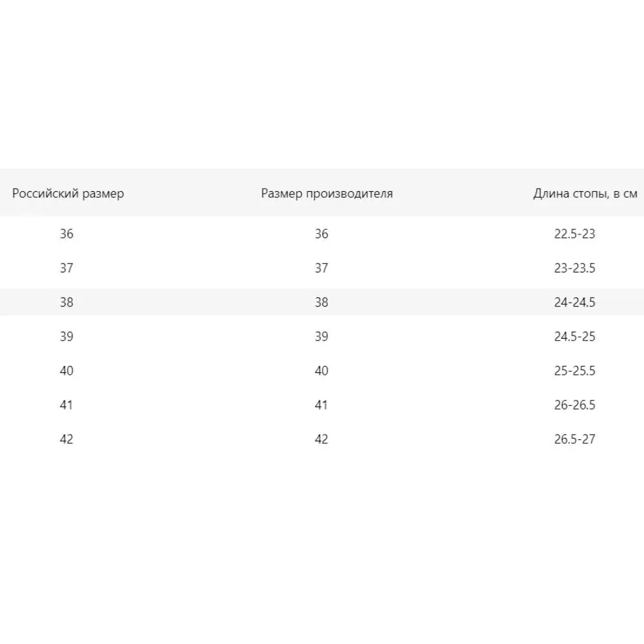
Task: Click foot length 24-24.5 value
Action: (x=574, y=302)
